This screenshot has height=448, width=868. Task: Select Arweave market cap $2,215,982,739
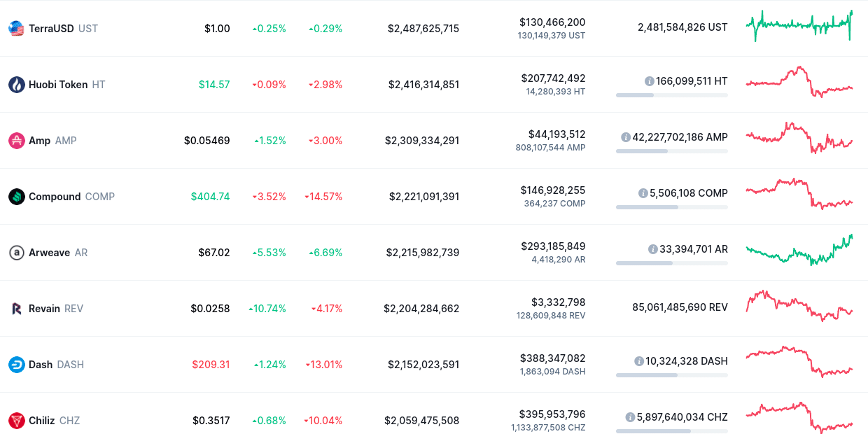[423, 253]
